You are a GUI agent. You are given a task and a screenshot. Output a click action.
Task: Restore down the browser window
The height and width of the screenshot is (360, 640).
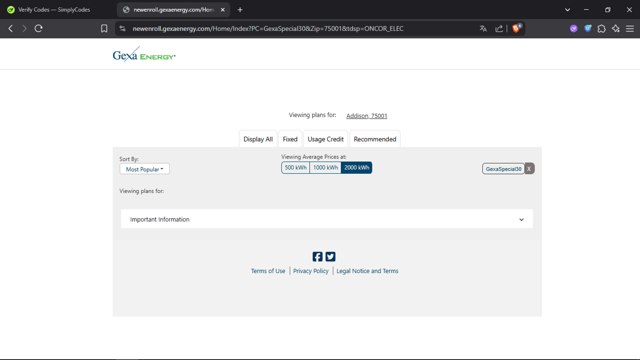coord(608,9)
